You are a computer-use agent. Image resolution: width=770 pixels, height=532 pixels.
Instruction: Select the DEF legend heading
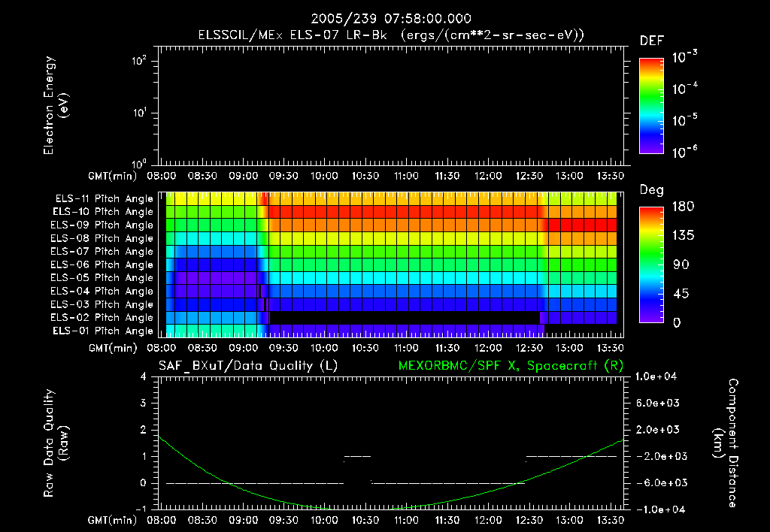coord(652,41)
